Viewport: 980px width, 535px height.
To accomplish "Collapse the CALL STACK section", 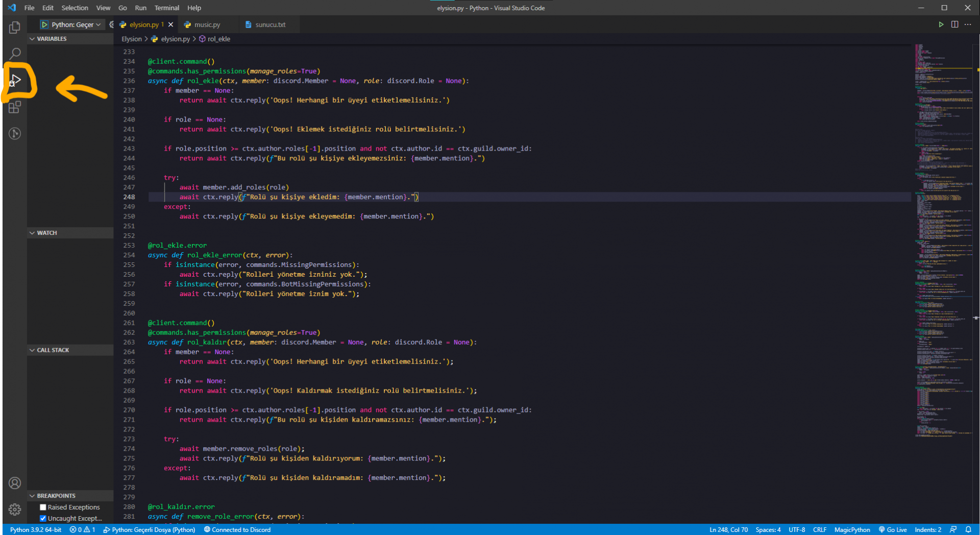I will click(70, 350).
